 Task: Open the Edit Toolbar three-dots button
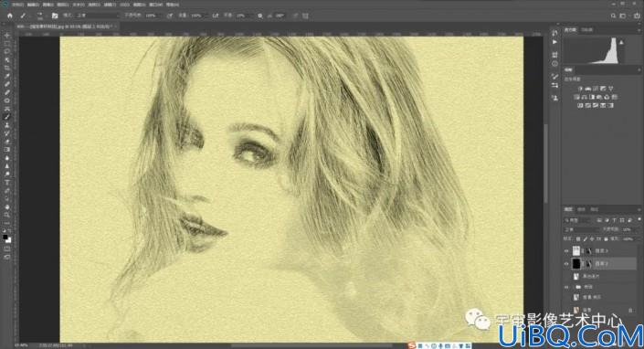(x=7, y=223)
